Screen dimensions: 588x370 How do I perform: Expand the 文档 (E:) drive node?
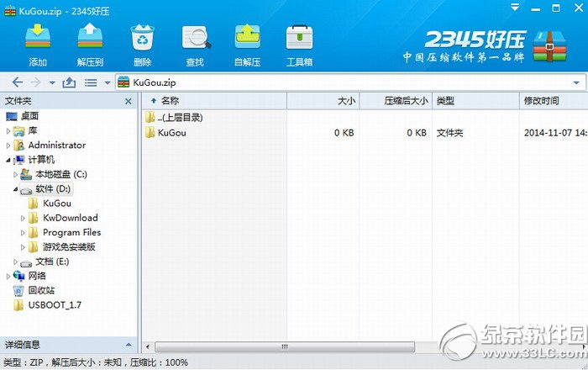pyautogui.click(x=15, y=262)
